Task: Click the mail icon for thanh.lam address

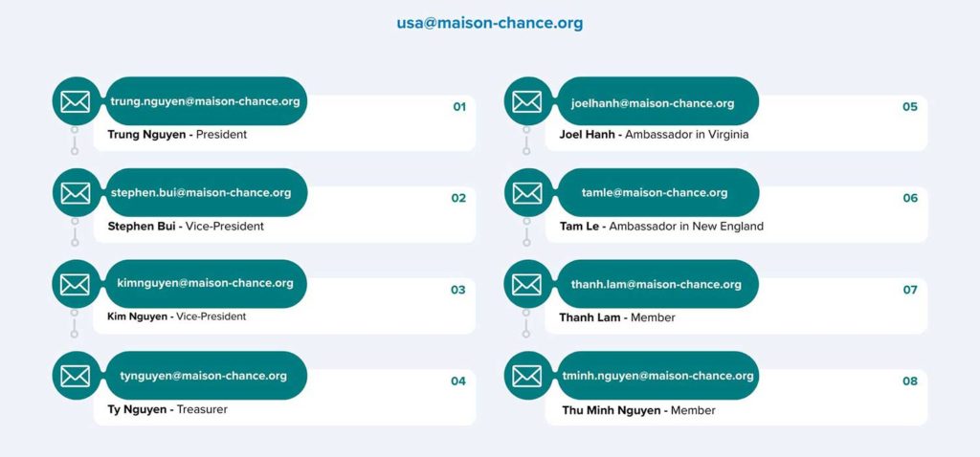Action: point(527,285)
